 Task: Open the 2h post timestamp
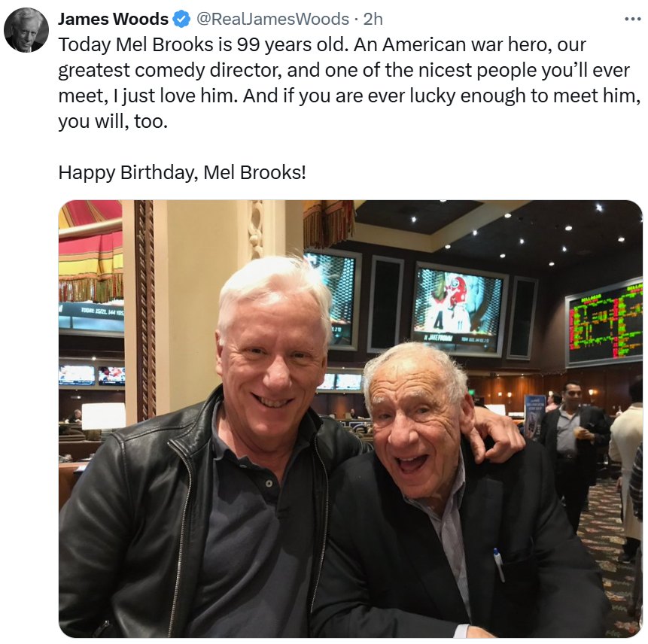373,19
